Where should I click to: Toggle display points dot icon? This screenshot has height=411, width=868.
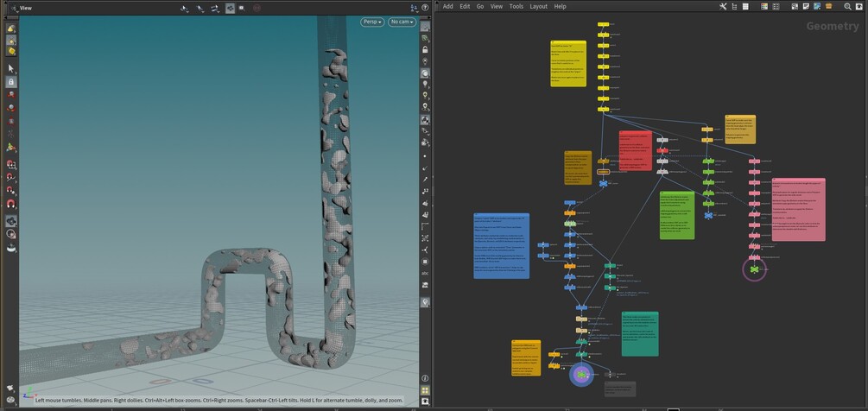click(425, 155)
